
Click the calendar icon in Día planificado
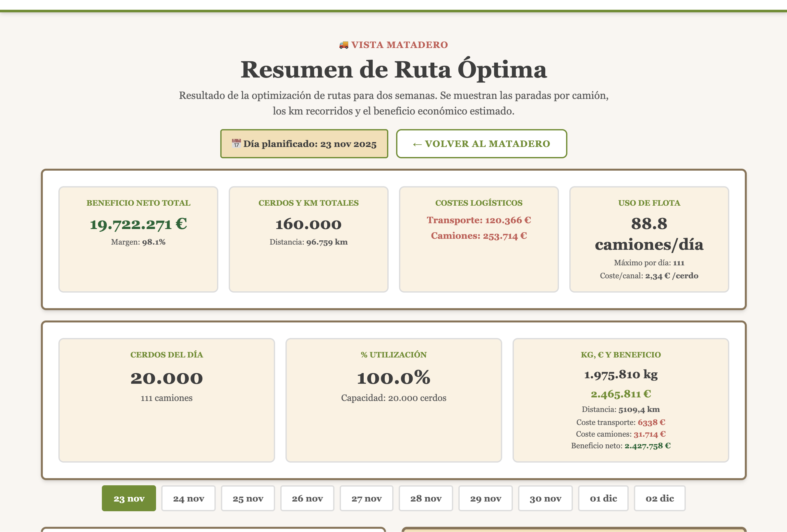[236, 143]
